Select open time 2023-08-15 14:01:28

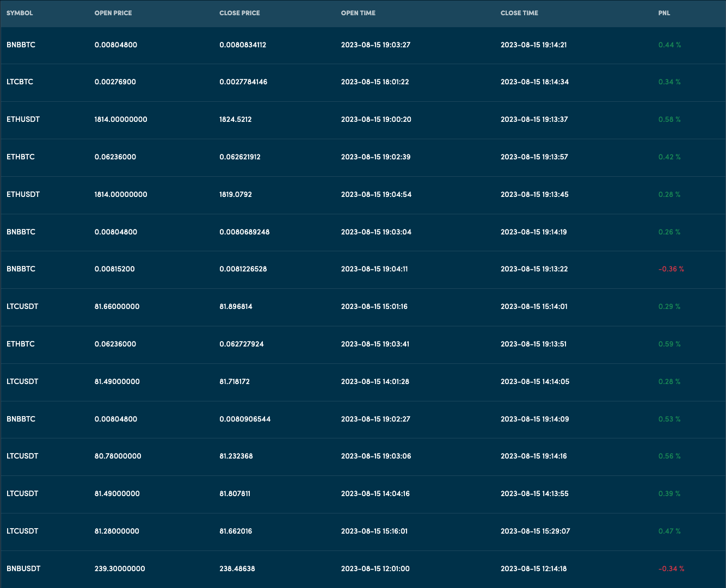click(x=375, y=382)
